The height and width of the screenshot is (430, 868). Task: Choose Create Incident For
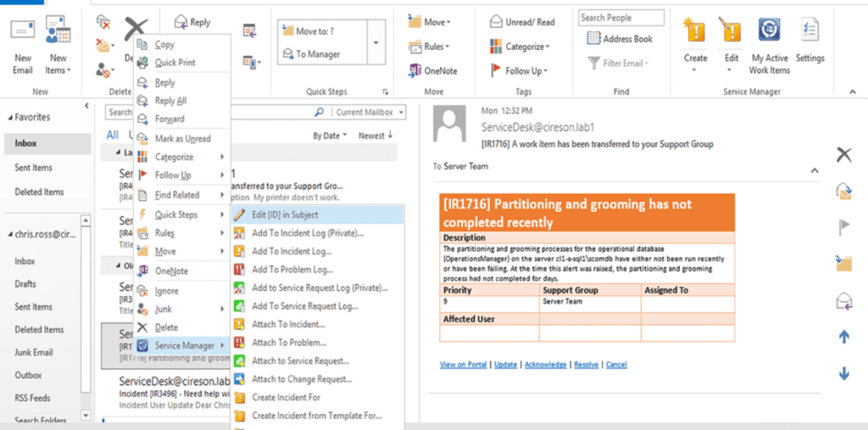pyautogui.click(x=318, y=397)
